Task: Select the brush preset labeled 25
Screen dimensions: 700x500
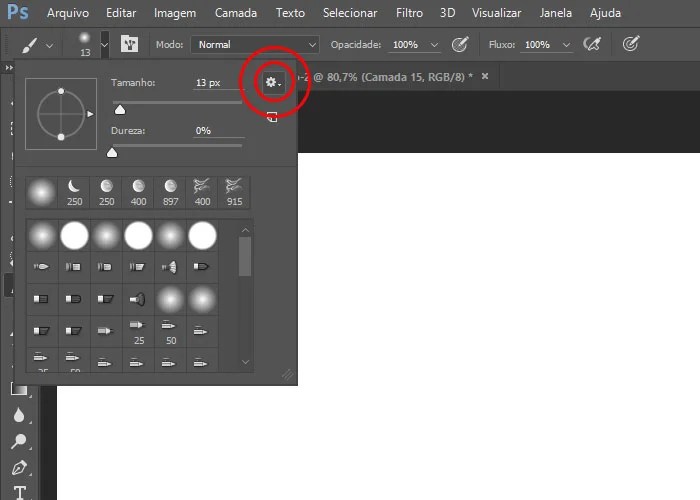Action: click(138, 332)
